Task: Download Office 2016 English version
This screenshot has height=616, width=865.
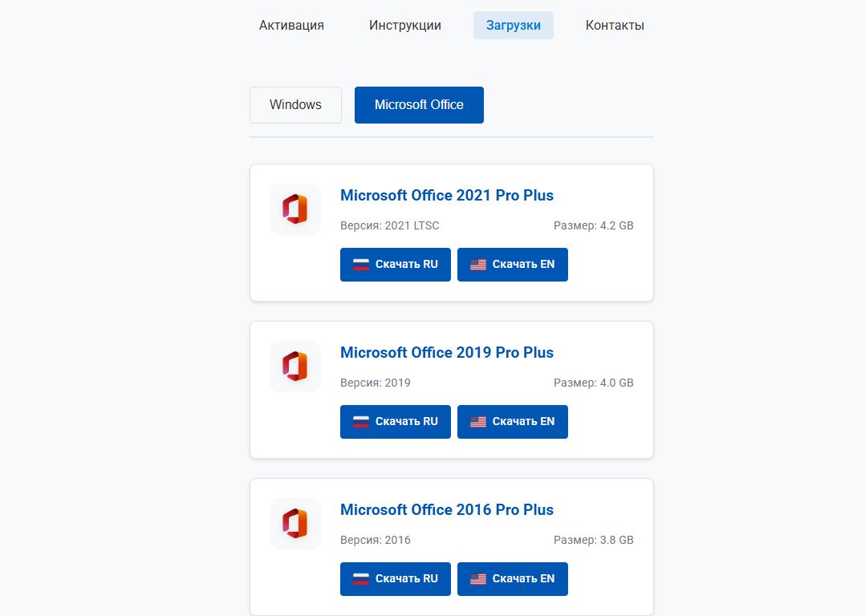Action: tap(513, 579)
